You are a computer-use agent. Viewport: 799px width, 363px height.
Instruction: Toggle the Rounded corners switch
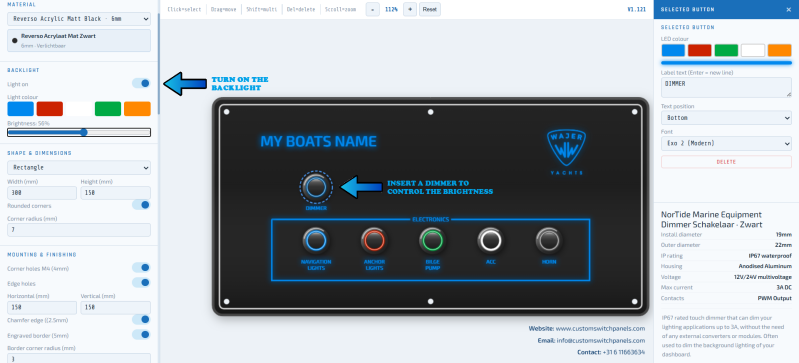point(141,205)
